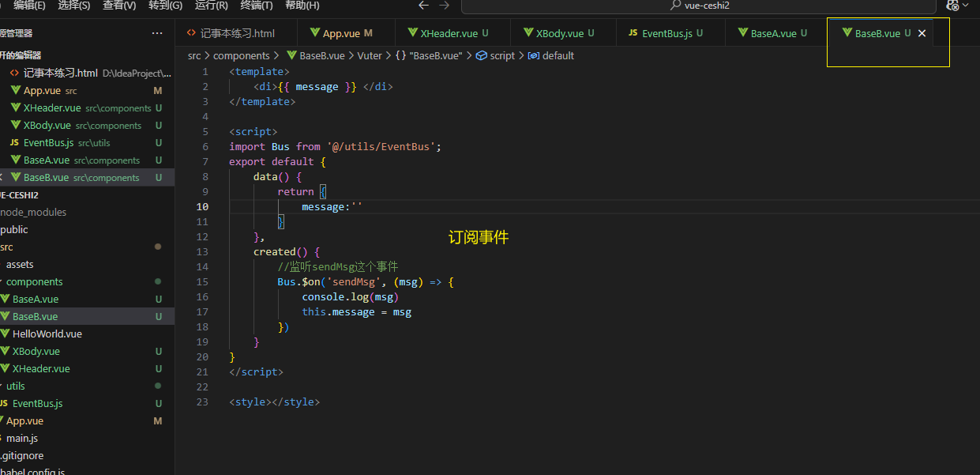
Task: Collapse the utils folder
Action: click(87, 386)
